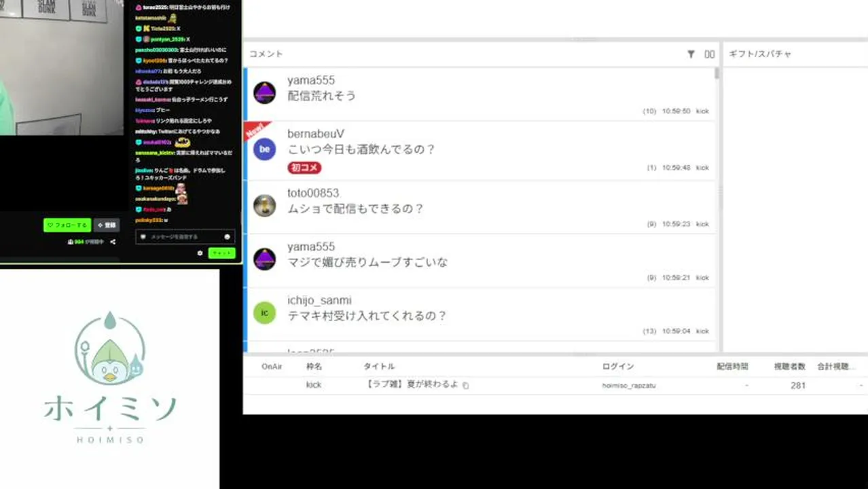868x489 pixels.
Task: Click login name 'hoimiso_rapzatu'
Action: [629, 385]
